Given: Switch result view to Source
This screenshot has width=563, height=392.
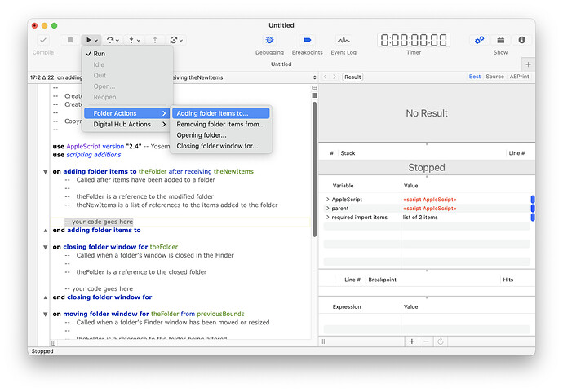Looking at the screenshot, I should coord(494,77).
